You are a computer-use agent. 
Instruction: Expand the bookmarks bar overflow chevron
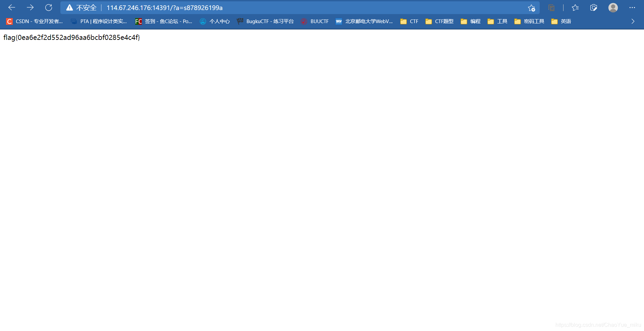coord(633,21)
